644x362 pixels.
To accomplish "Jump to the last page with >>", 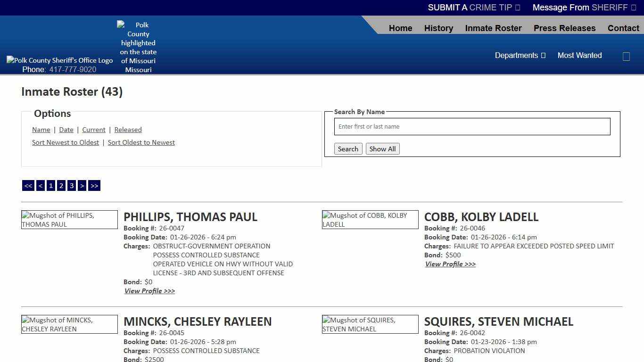I will pos(94,185).
